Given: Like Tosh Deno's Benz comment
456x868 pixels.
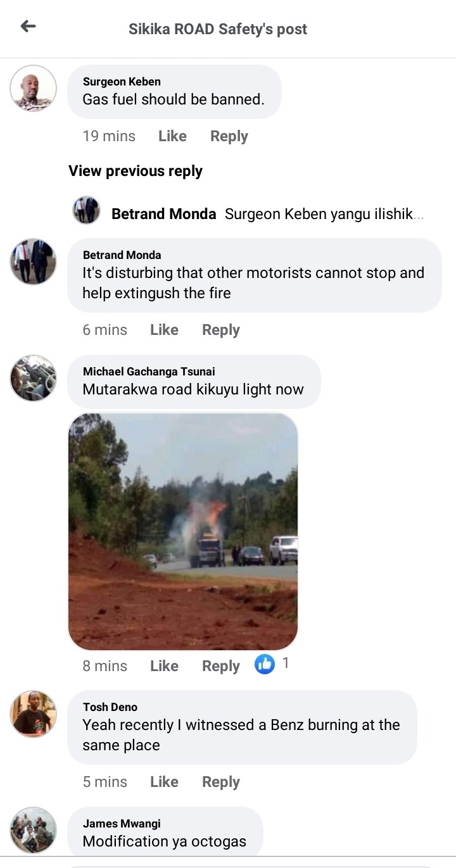Looking at the screenshot, I should [164, 782].
